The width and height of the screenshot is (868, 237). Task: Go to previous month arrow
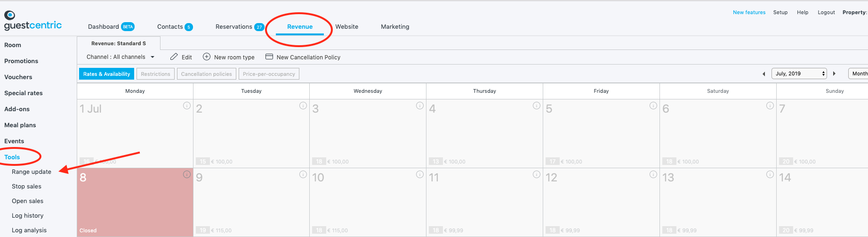(764, 74)
